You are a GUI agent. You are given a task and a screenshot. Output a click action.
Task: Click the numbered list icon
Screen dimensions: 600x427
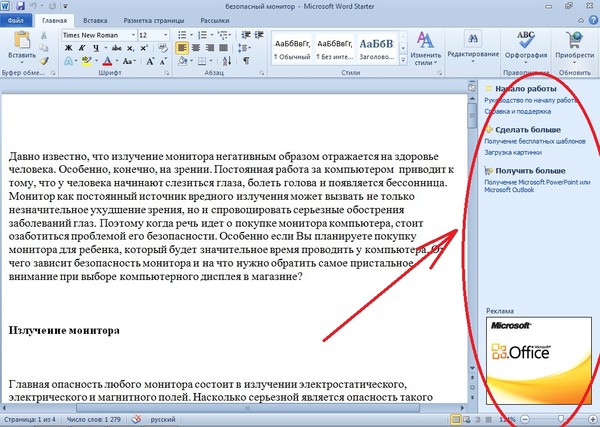coord(202,35)
